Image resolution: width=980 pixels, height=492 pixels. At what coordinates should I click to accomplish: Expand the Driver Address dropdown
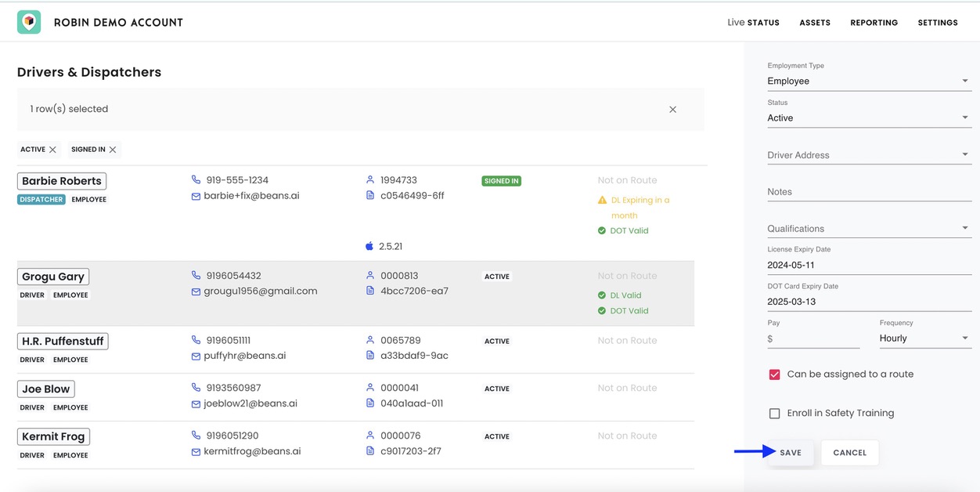pos(869,155)
